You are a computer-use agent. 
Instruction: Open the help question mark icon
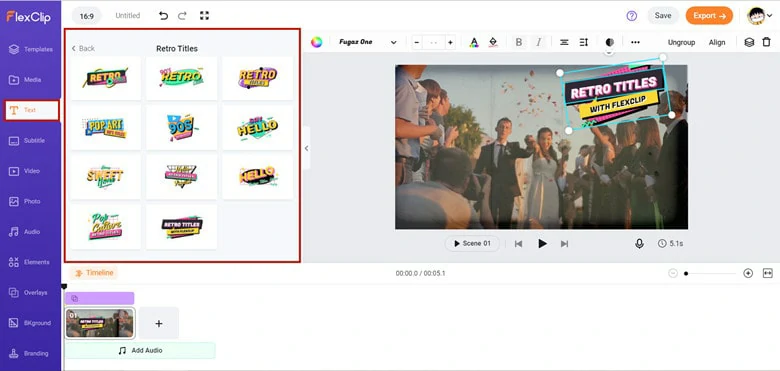click(632, 16)
